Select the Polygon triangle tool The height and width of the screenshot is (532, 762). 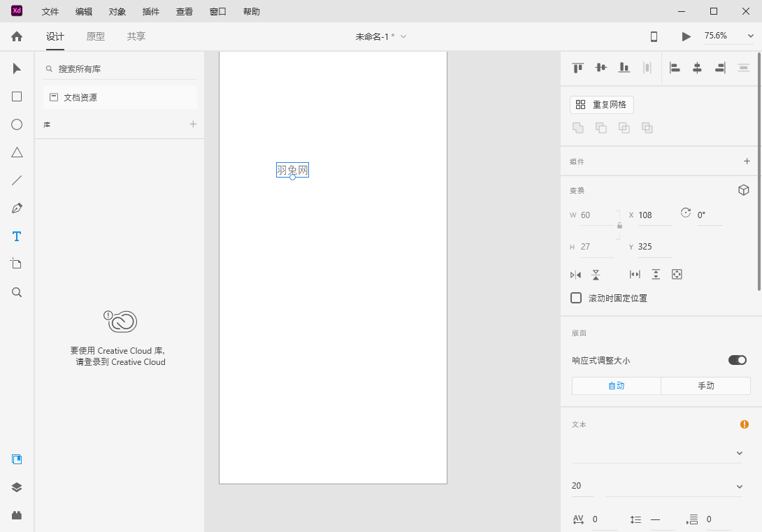(17, 152)
